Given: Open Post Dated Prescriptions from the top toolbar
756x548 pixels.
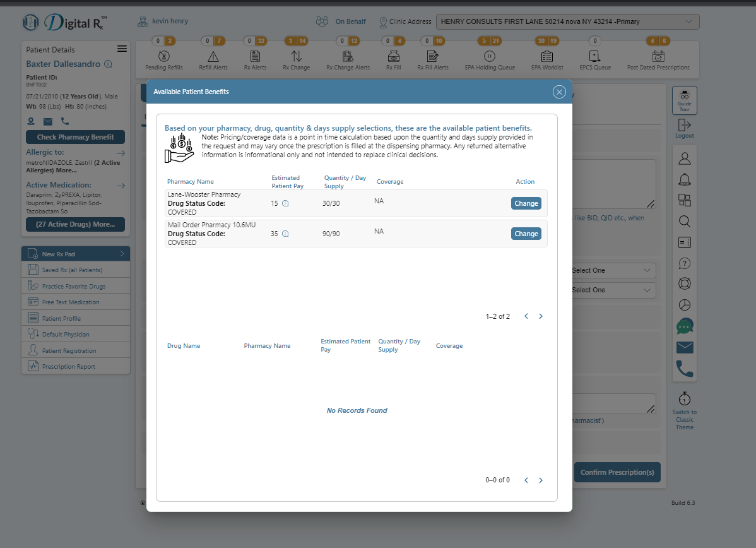Looking at the screenshot, I should tap(659, 57).
